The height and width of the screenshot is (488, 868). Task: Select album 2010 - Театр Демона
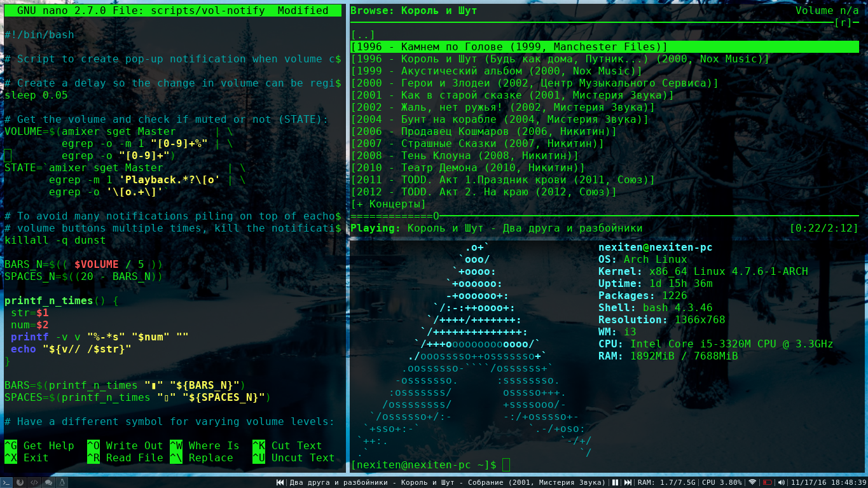pos(467,168)
